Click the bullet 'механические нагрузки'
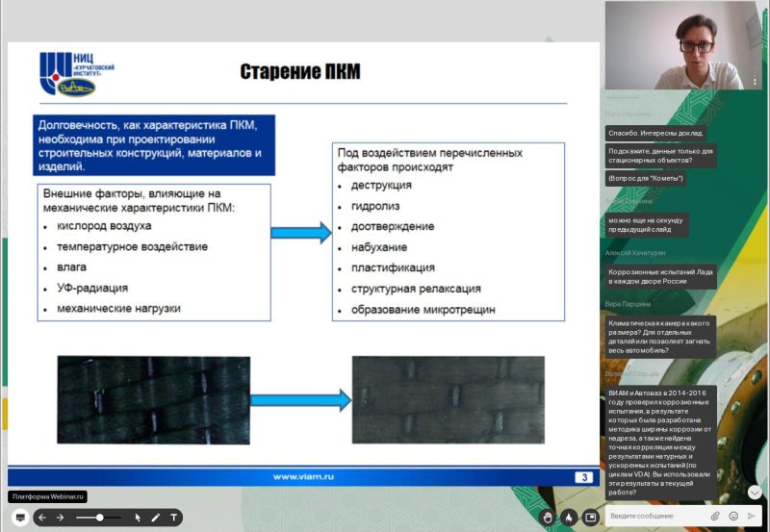This screenshot has height=532, width=770. pos(118,308)
